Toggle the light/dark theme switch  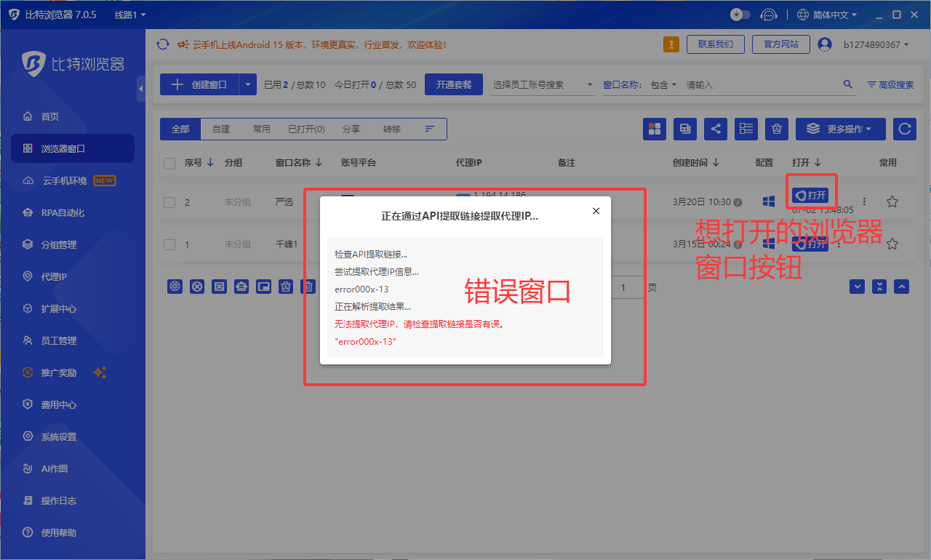tap(740, 15)
